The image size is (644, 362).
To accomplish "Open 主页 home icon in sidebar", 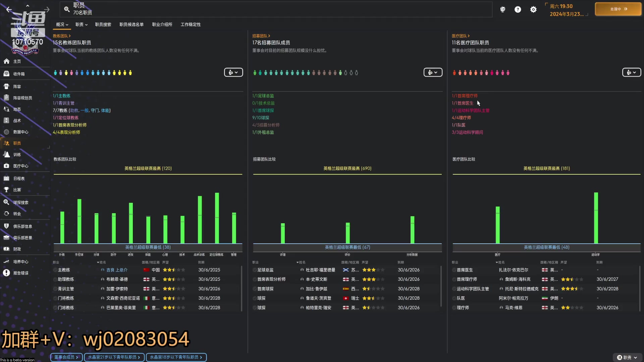I will (x=6, y=61).
